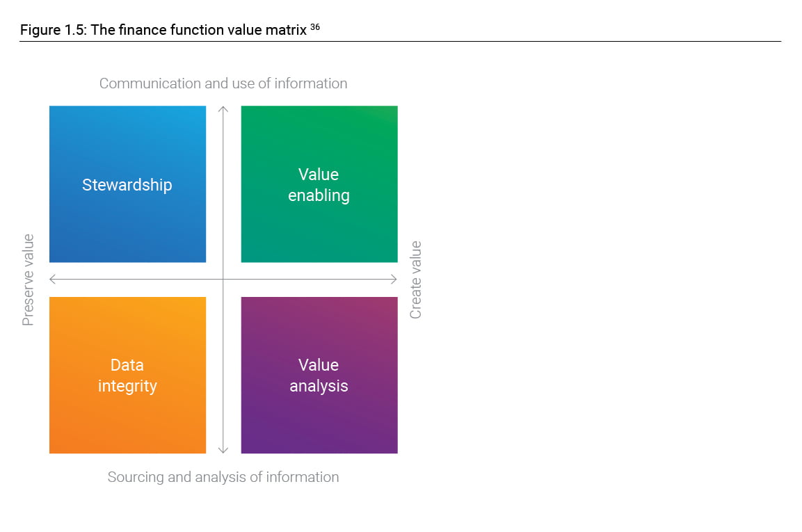The image size is (802, 532).
Task: Click the 'Value enabling' text
Action: pyautogui.click(x=319, y=185)
